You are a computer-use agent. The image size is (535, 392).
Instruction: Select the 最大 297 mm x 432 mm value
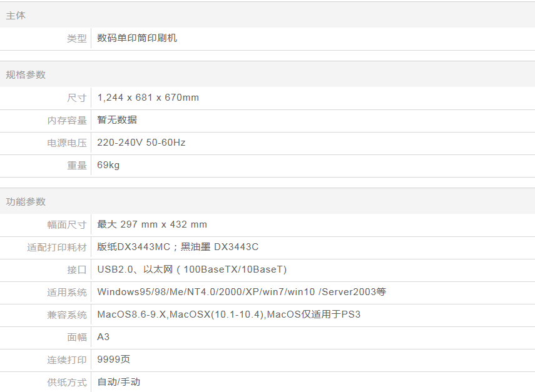(152, 224)
